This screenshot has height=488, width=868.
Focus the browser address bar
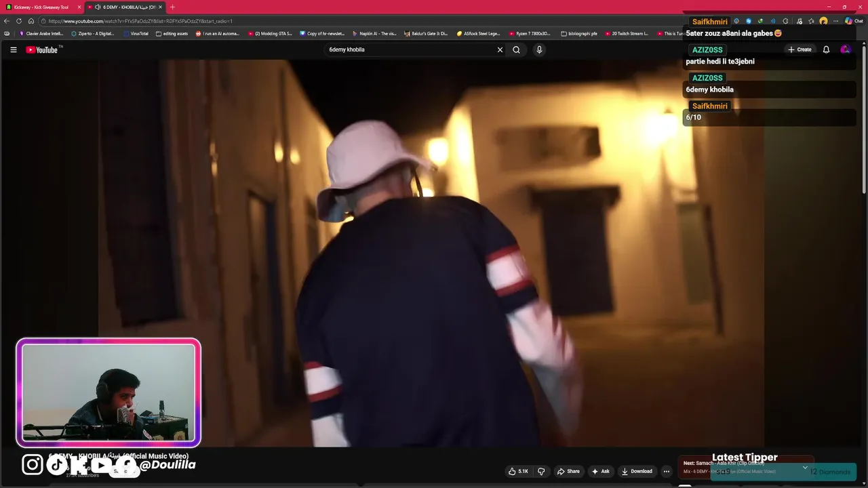(x=359, y=21)
